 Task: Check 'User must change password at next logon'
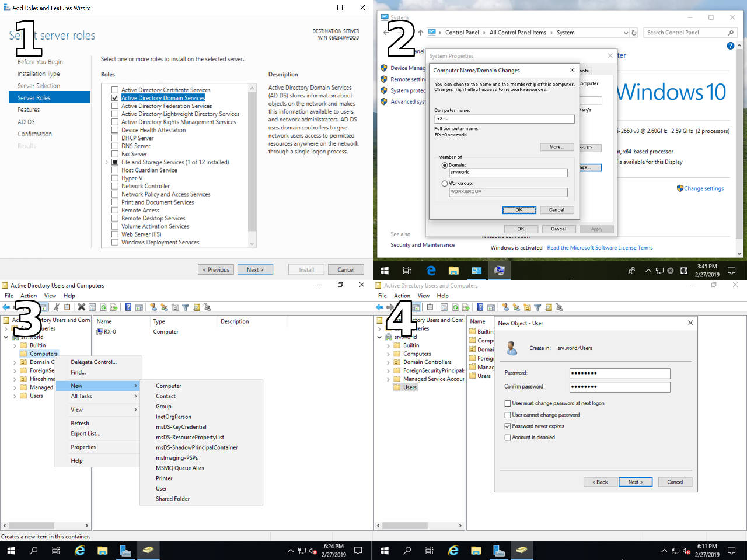click(x=508, y=404)
